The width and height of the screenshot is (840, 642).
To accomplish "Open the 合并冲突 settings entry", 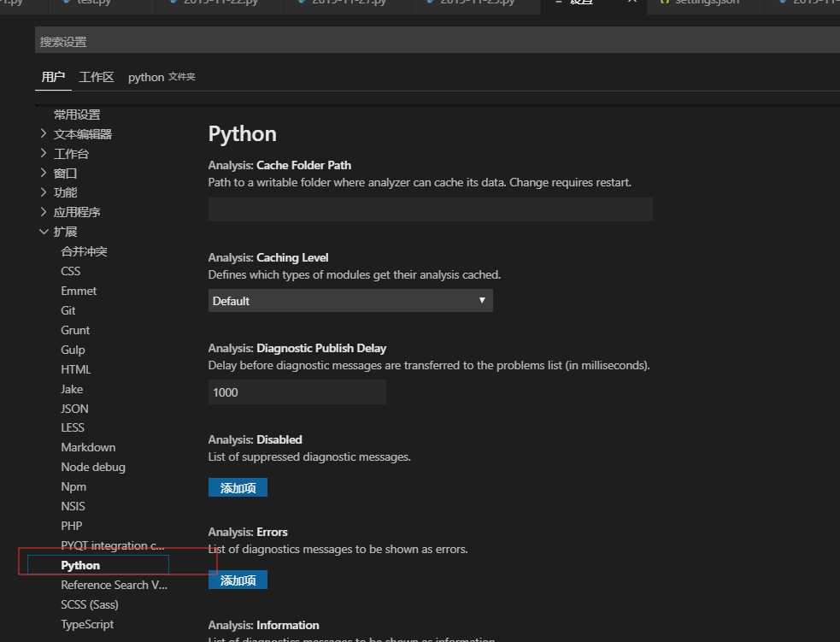I will click(x=84, y=251).
